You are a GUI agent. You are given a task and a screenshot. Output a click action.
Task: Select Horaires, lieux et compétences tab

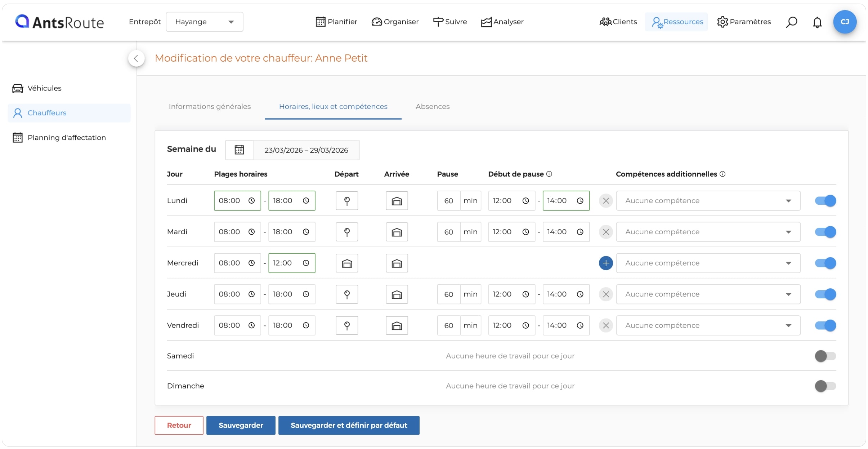pyautogui.click(x=333, y=107)
